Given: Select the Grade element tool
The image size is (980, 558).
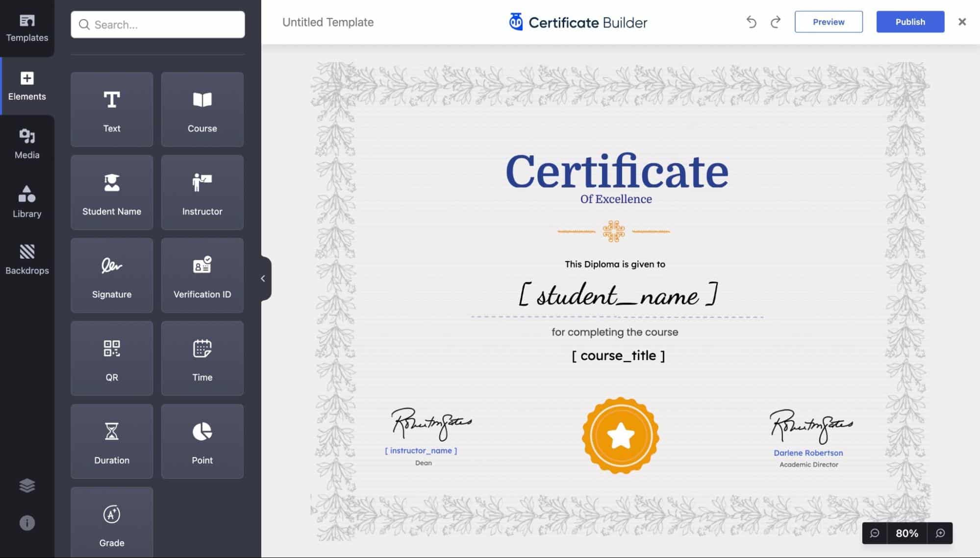Looking at the screenshot, I should point(112,523).
